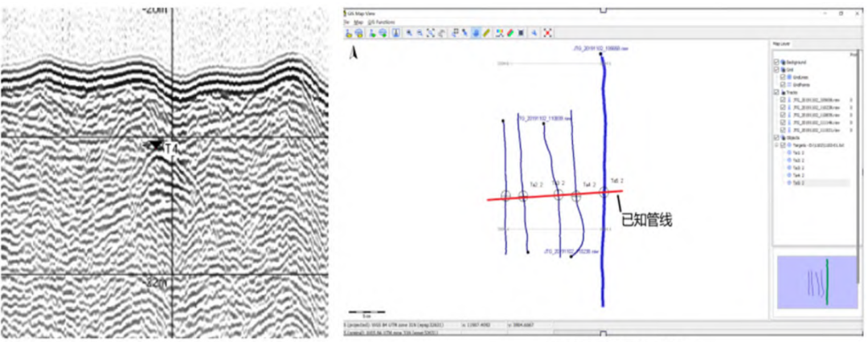The image size is (868, 342).
Task: Open the Map menu
Action: point(358,22)
